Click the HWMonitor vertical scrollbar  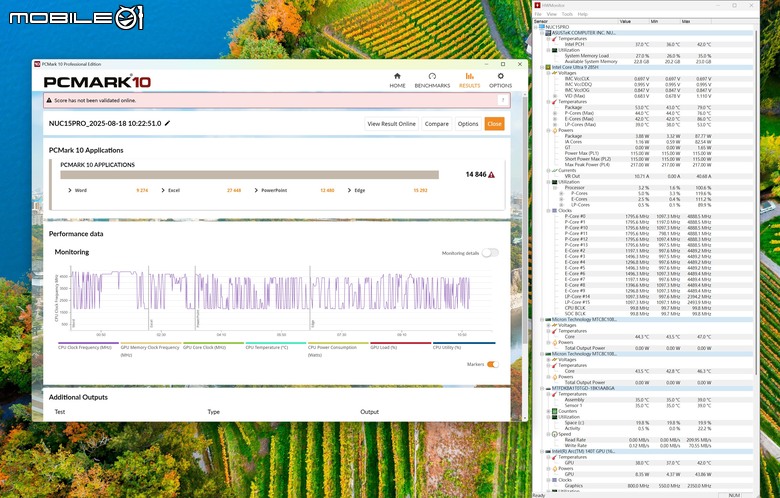point(756,201)
